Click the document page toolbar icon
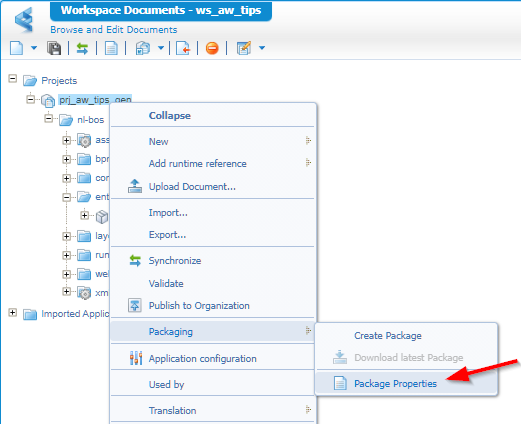The height and width of the screenshot is (424, 521). click(111, 48)
